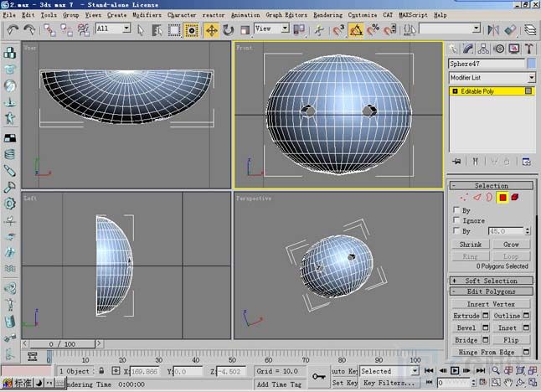Click the Hinge From Edge button
The width and height of the screenshot is (541, 392).
(487, 352)
